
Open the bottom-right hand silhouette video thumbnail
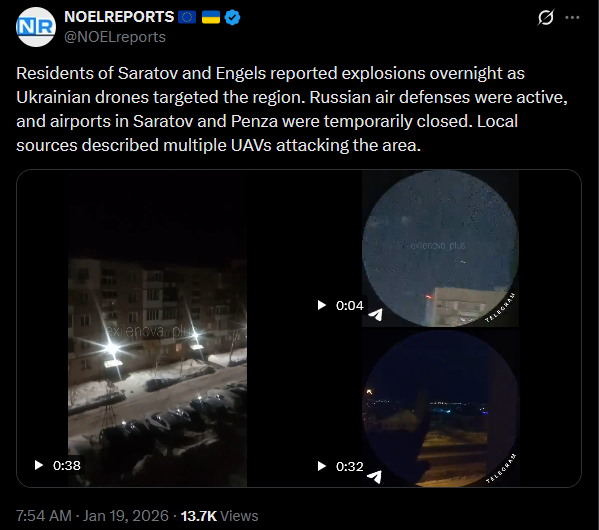click(x=440, y=408)
